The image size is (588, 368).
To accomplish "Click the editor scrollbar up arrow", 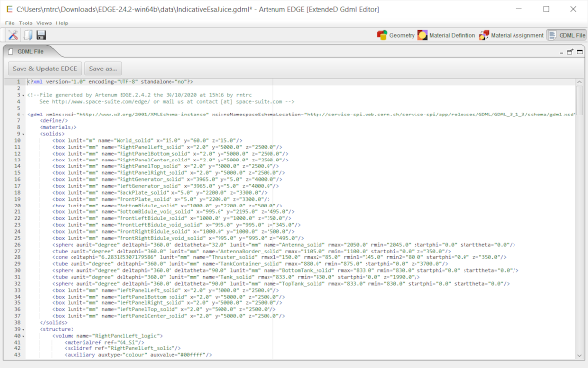I will 580,82.
